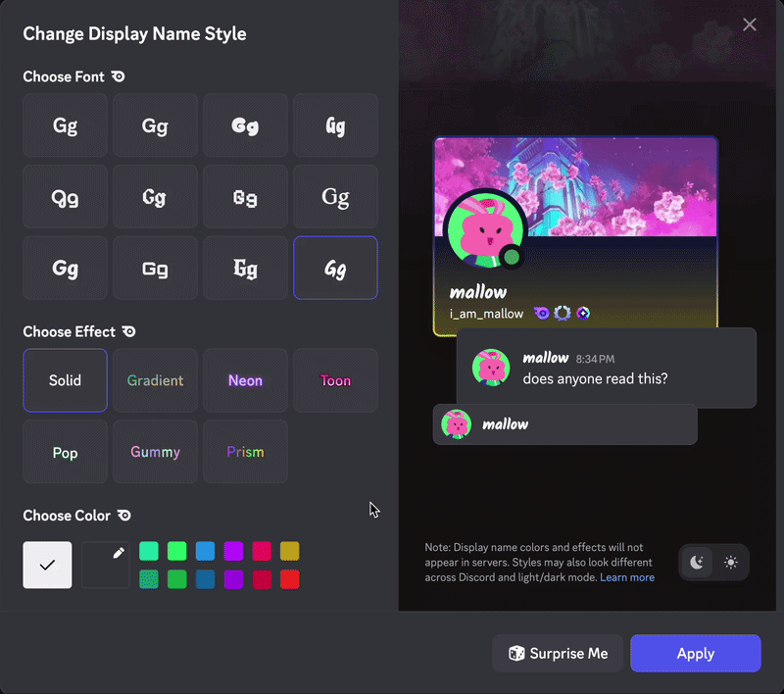Choose the Neon effect
This screenshot has width=784, height=694.
[x=245, y=380]
